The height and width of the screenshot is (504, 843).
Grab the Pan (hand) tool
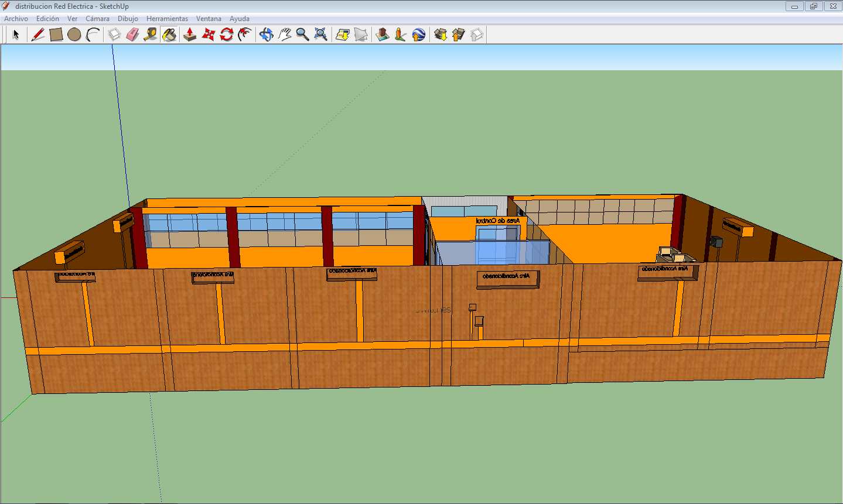click(284, 34)
